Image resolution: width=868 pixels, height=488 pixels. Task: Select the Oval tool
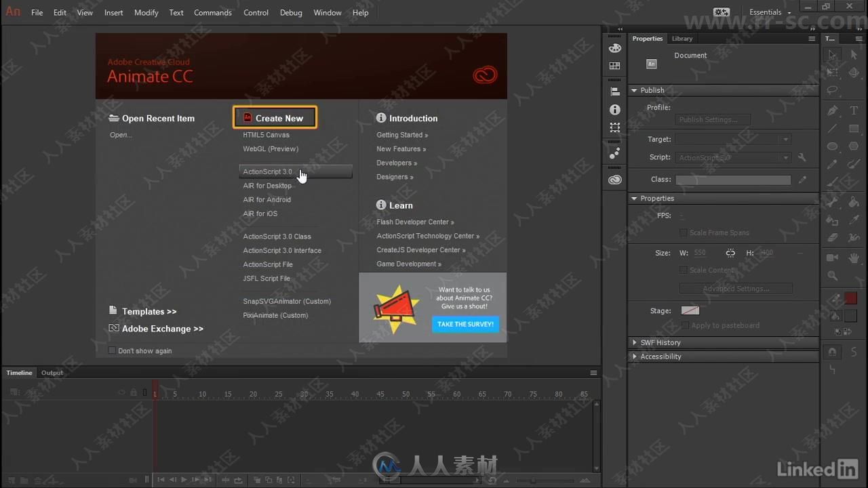pos(833,146)
